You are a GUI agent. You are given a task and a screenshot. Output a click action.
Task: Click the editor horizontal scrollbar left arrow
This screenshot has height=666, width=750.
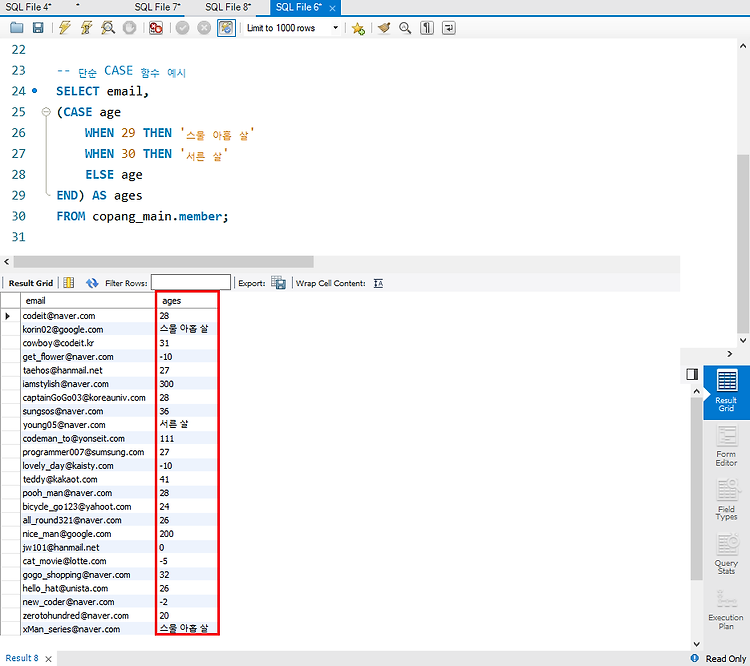tap(6, 262)
